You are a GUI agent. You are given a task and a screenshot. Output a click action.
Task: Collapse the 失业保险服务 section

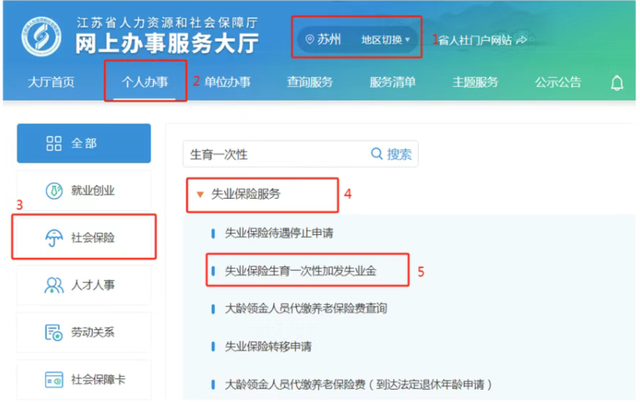[x=201, y=195]
